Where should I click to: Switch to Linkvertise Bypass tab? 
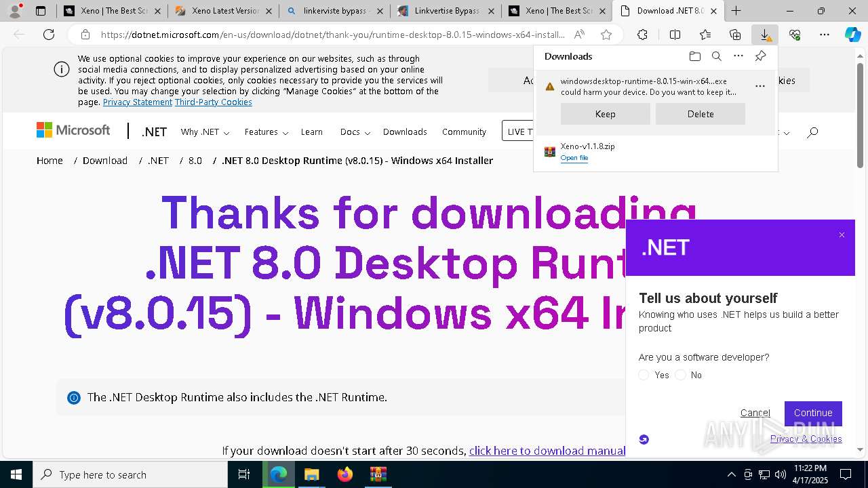(x=446, y=11)
